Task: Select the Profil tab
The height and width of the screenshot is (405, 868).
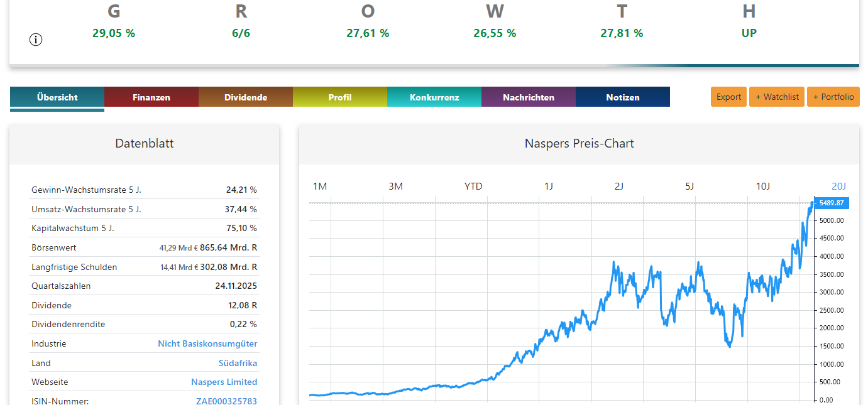Action: pyautogui.click(x=340, y=97)
